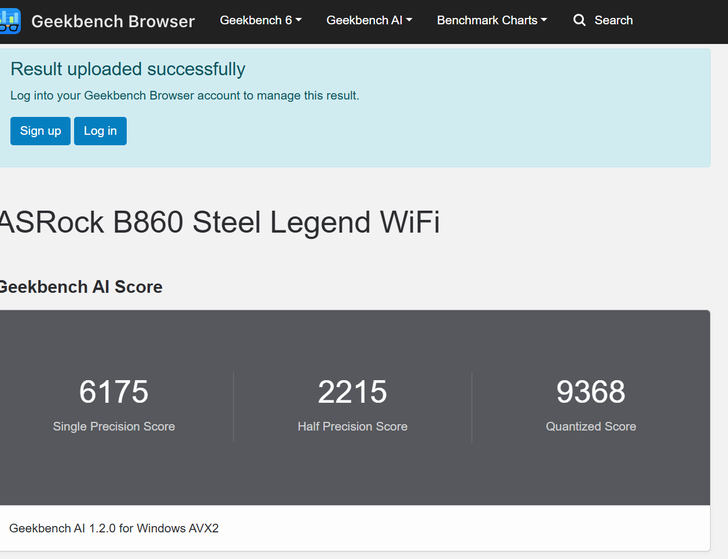This screenshot has height=559, width=728.
Task: Click the 2215 score value
Action: (x=352, y=392)
